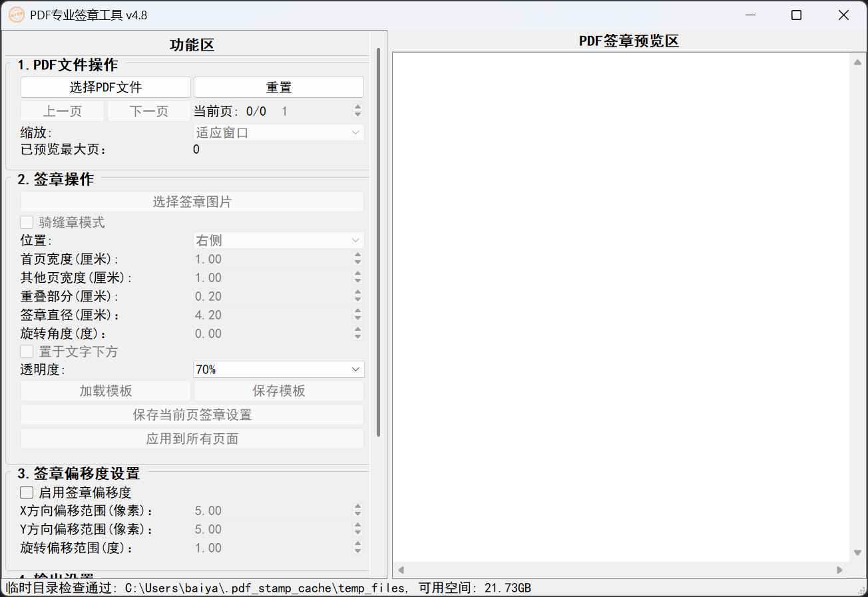
Task: Enable the 骑缝章模式 checkbox
Action: 27,222
